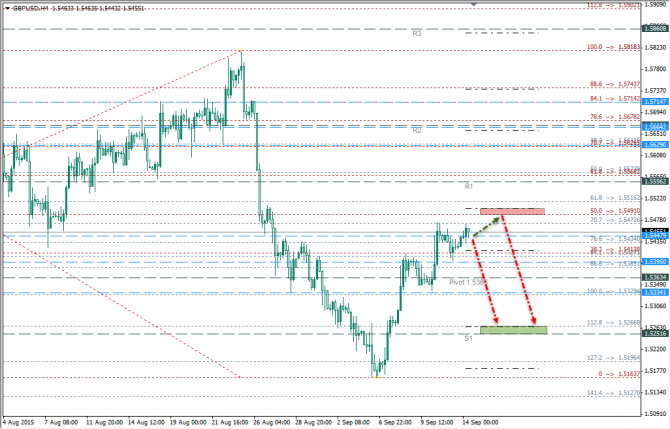Image resolution: width=670 pixels, height=429 pixels.
Task: Click the 1.51340 price axis value
Action: coord(656,392)
